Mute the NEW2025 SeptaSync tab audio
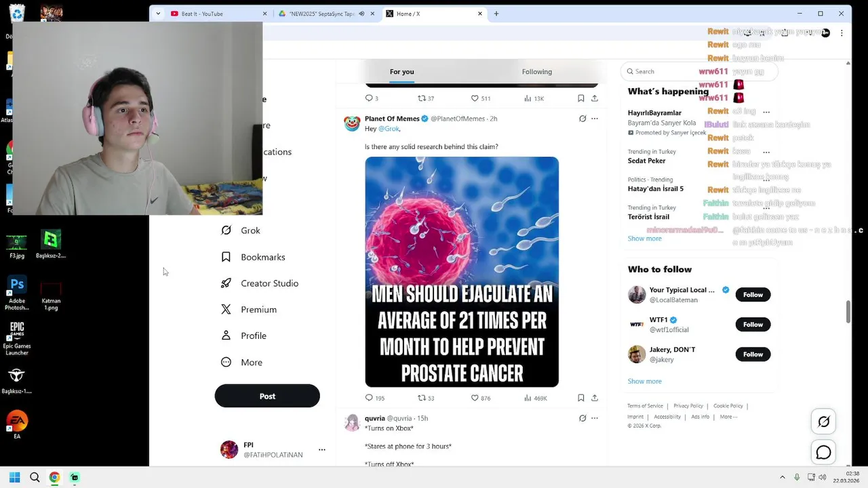868x488 pixels. (361, 14)
